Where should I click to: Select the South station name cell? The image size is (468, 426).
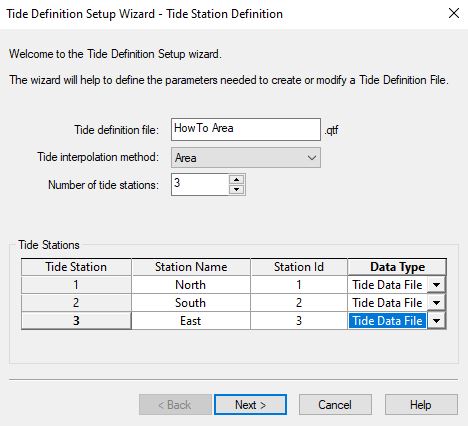pyautogui.click(x=191, y=303)
